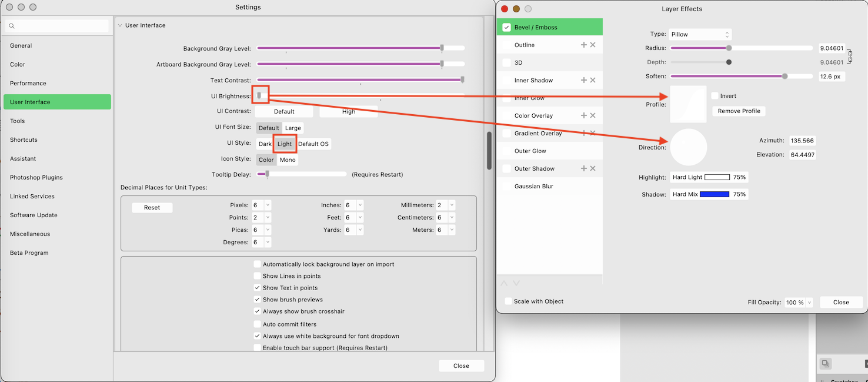This screenshot has height=382, width=868.
Task: Remove the Inner Shadow effect via its X icon
Action: tap(593, 79)
